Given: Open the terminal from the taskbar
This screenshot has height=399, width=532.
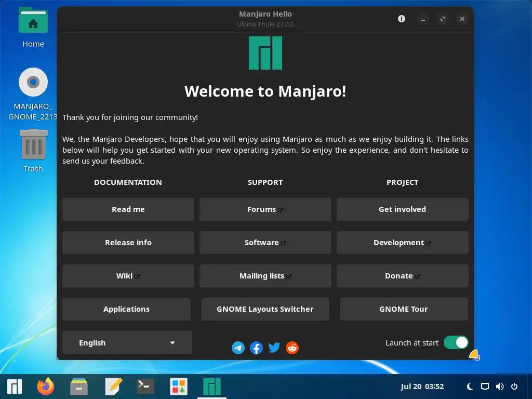Looking at the screenshot, I should [x=145, y=387].
